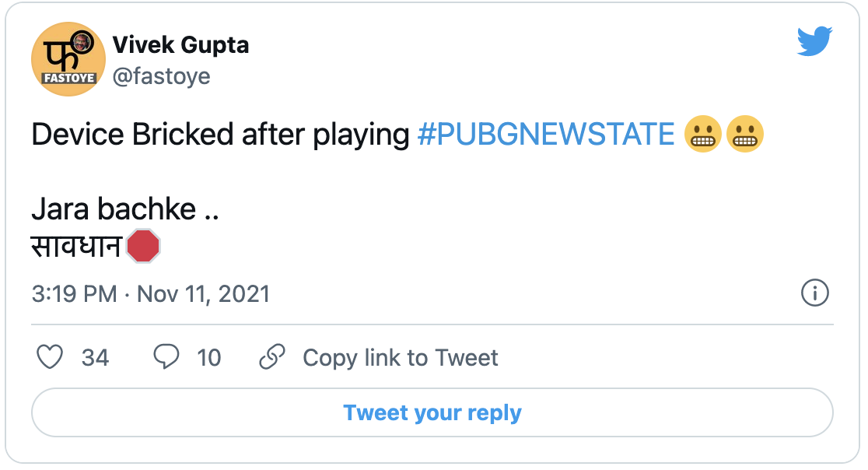Viewport: 868px width, 470px height.
Task: Click the red stop sign emoji
Action: 143,246
